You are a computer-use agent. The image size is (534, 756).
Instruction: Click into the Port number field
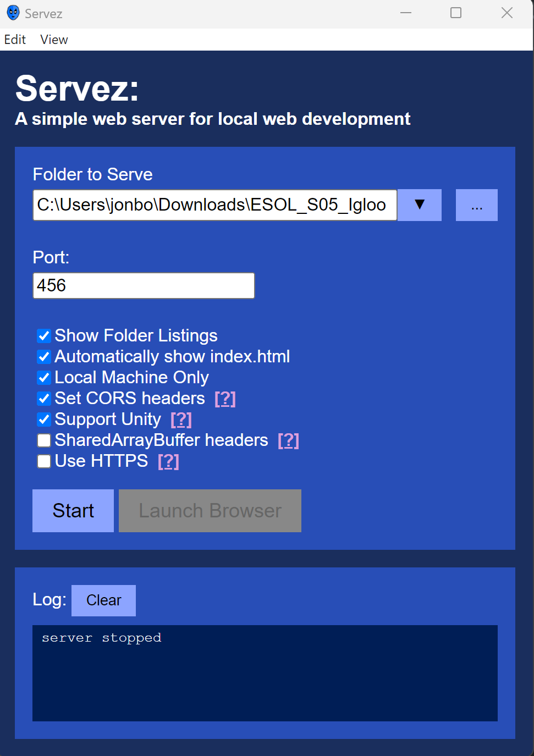(x=144, y=286)
